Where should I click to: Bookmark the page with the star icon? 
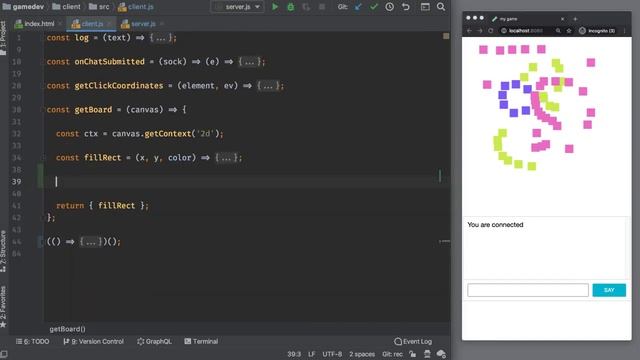coord(569,31)
